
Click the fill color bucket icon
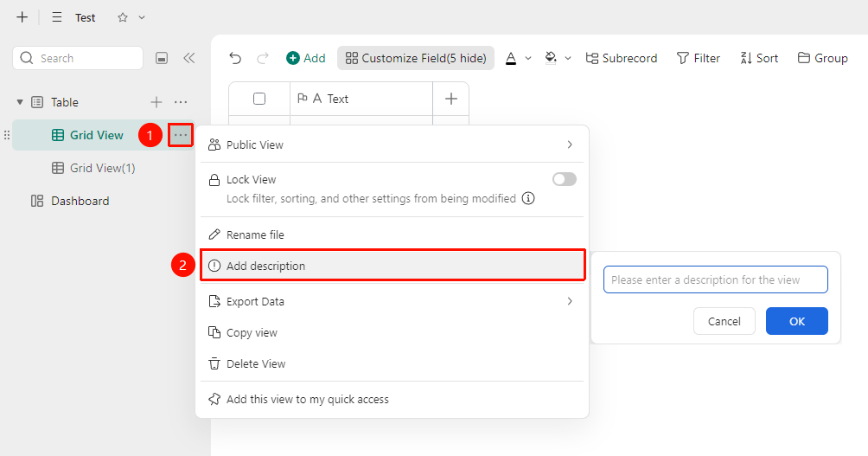pyautogui.click(x=551, y=58)
